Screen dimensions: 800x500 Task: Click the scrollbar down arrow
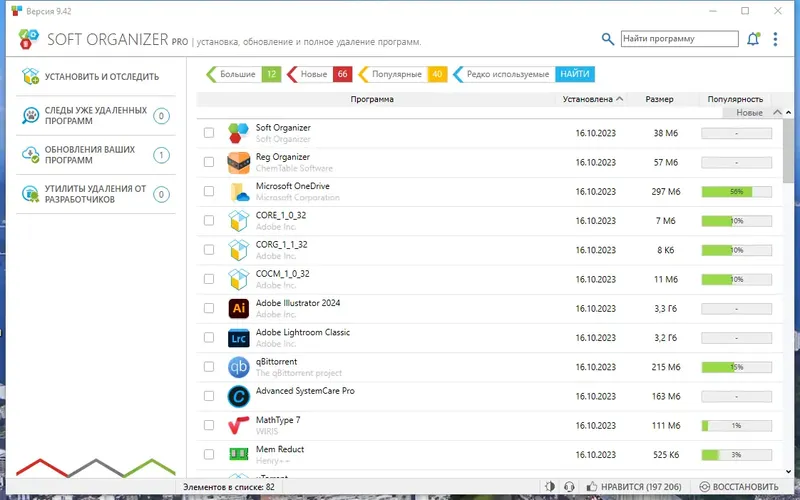click(x=789, y=472)
